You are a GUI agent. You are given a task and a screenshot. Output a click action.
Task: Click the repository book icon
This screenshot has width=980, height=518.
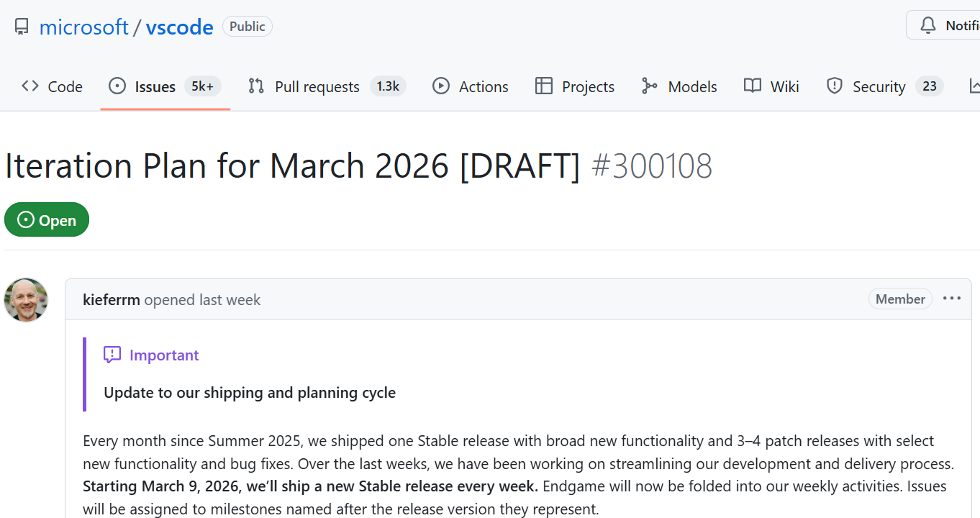point(22,27)
